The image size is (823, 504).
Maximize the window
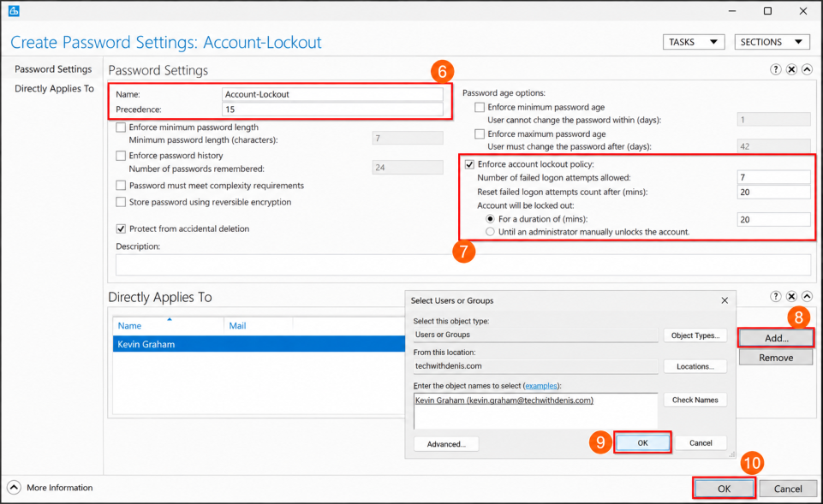(x=767, y=11)
